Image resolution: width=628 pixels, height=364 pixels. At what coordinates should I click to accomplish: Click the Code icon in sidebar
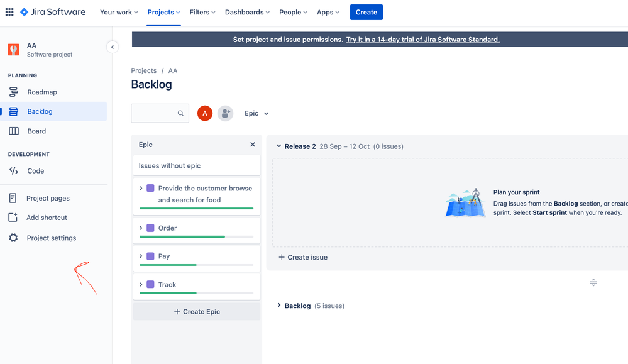14,170
